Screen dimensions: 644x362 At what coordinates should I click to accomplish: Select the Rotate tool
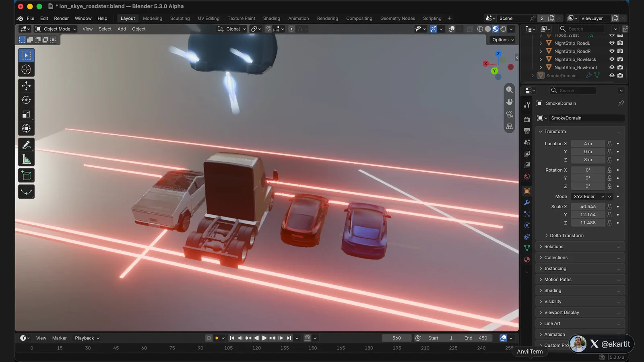tap(26, 100)
